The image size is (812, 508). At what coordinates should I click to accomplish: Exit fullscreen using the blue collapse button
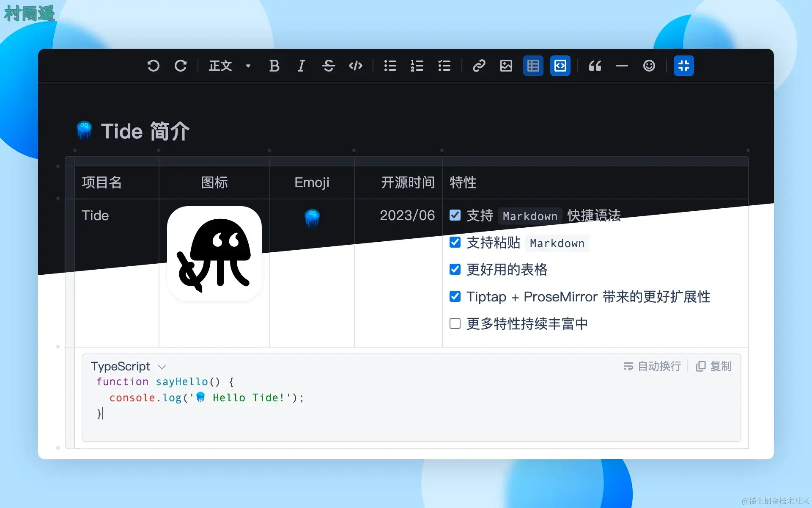(x=683, y=66)
